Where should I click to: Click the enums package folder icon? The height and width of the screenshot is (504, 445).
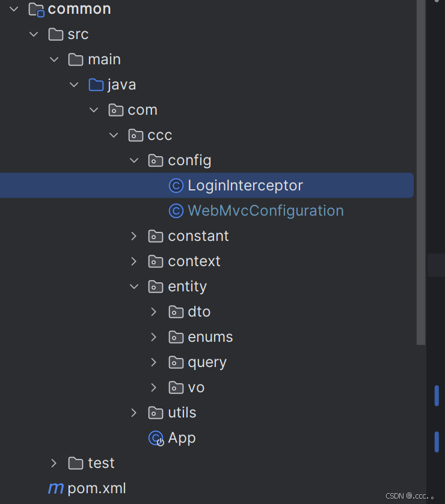[176, 337]
